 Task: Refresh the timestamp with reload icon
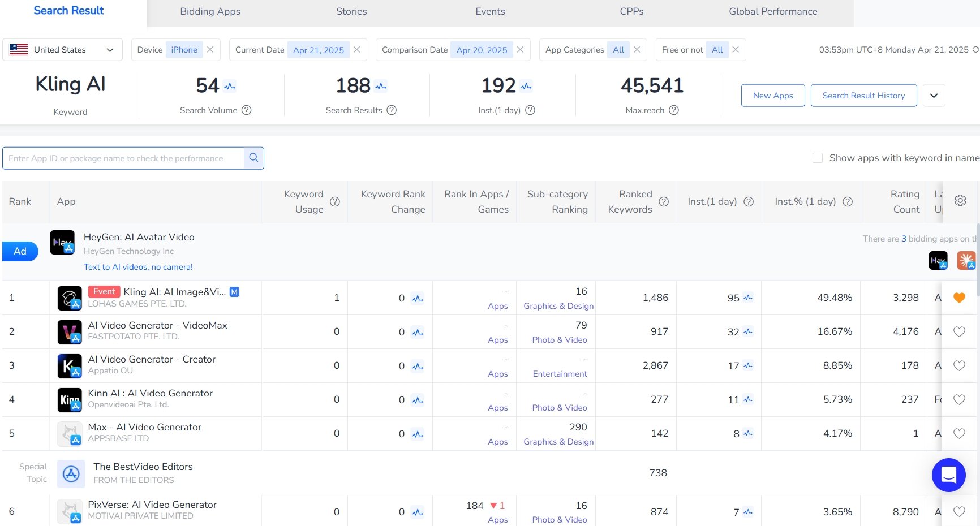975,50
